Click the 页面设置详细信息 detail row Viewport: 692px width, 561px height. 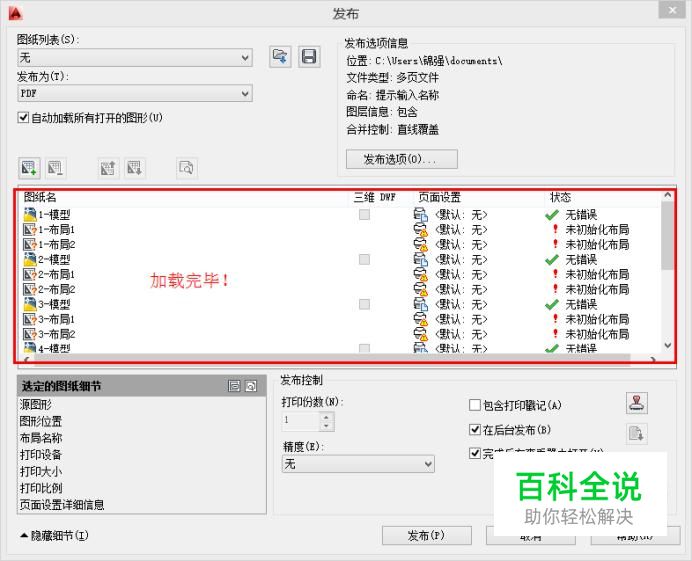pos(62,505)
